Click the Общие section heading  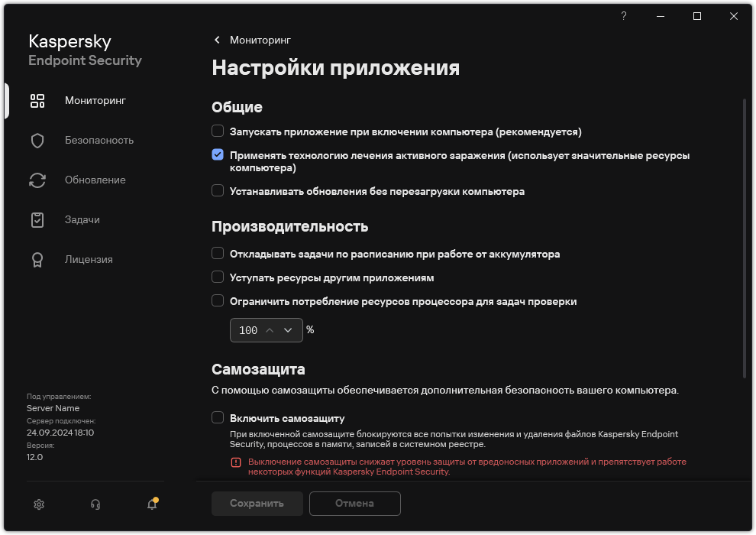pos(237,107)
